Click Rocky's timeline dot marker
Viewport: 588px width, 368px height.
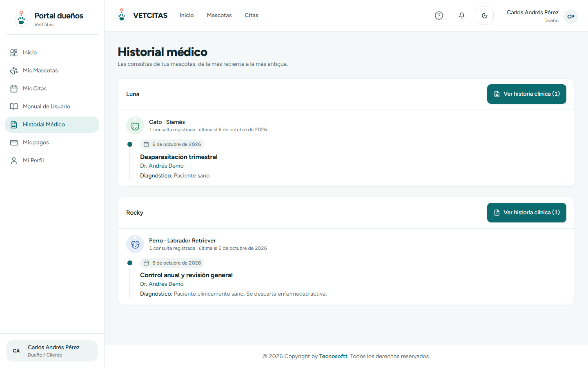pos(130,263)
